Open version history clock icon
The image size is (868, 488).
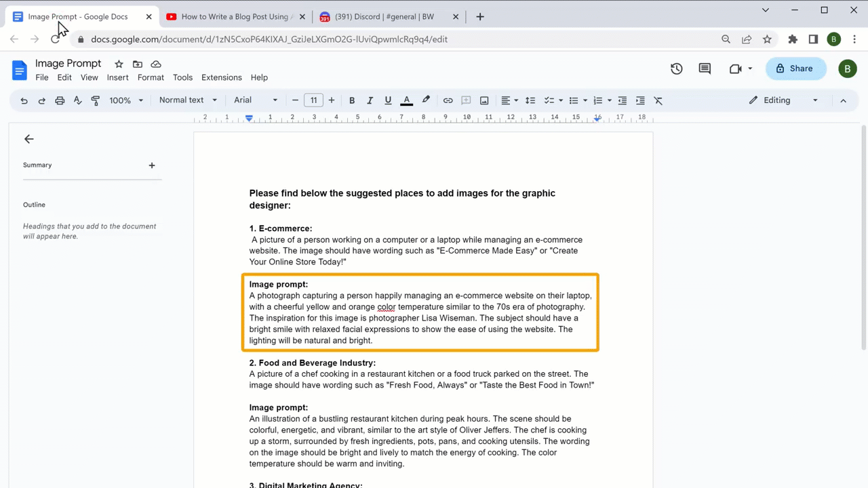[x=676, y=68]
